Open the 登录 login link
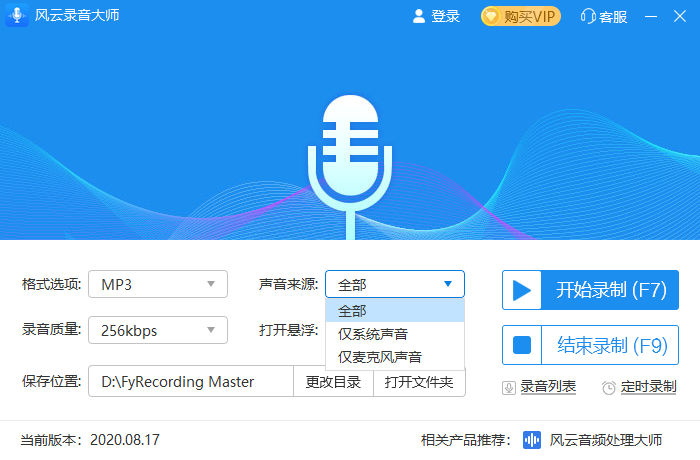Image resolution: width=700 pixels, height=460 pixels. point(445,17)
